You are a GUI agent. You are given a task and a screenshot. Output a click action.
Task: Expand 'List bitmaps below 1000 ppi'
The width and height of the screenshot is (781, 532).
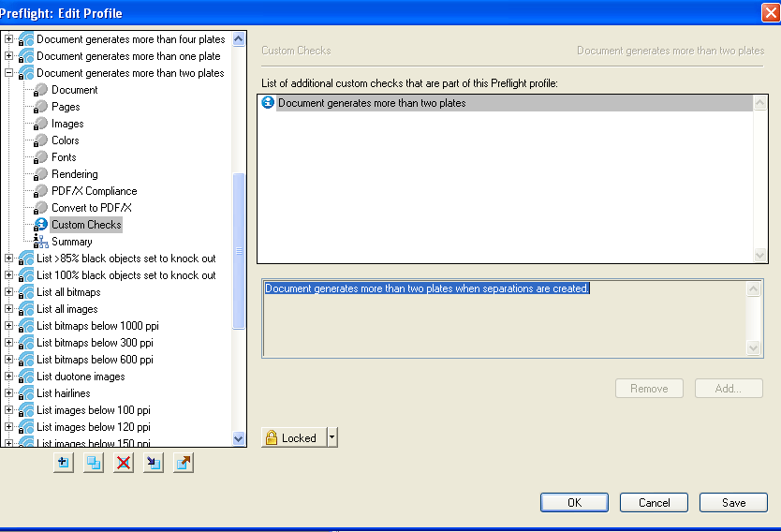pos(8,326)
